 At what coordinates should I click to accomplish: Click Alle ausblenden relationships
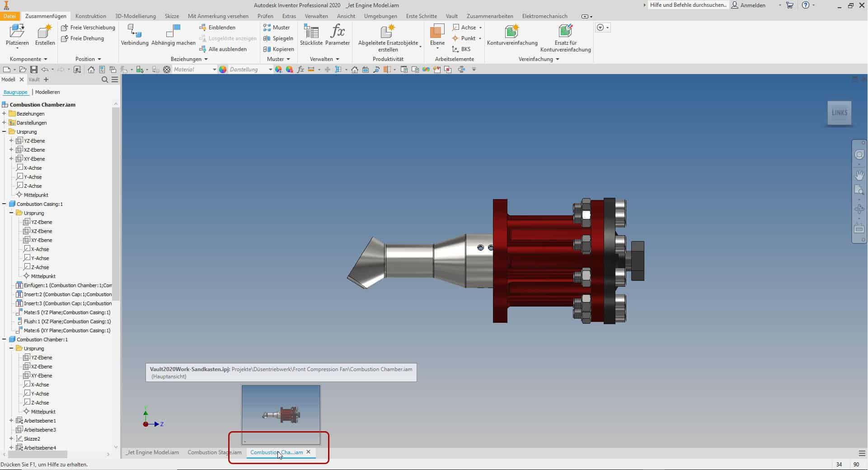(223, 49)
